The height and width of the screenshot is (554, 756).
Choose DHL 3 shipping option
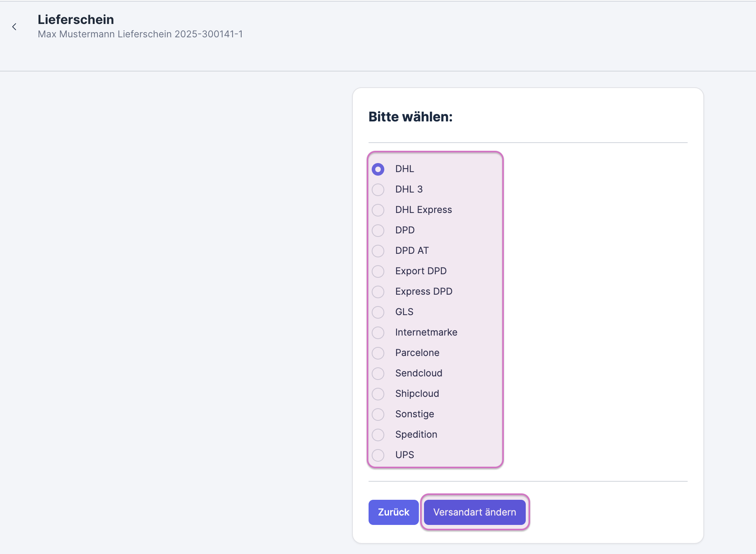coord(378,190)
